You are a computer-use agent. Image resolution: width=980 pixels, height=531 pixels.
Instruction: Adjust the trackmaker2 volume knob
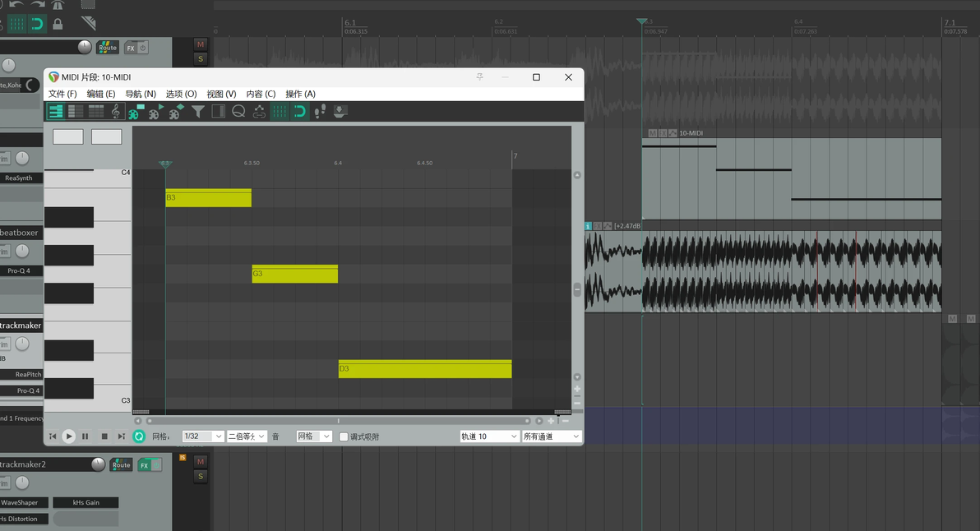[x=98, y=464]
